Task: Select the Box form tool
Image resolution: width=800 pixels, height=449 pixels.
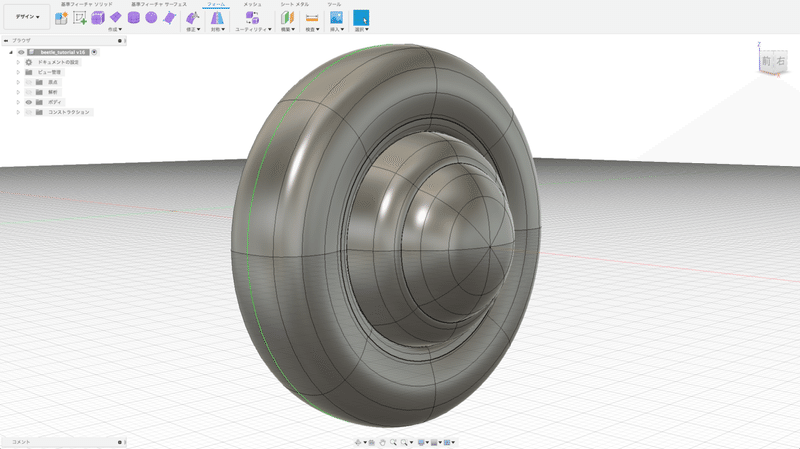Action: pos(98,18)
